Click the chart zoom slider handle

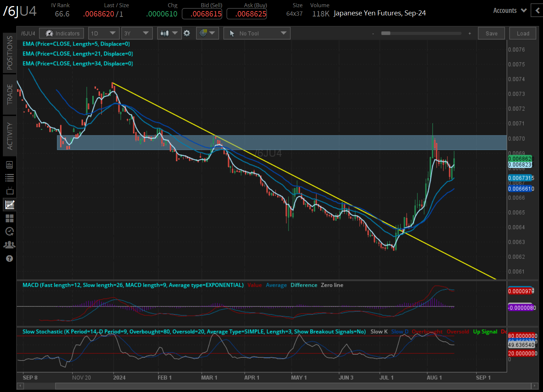[x=386, y=33]
